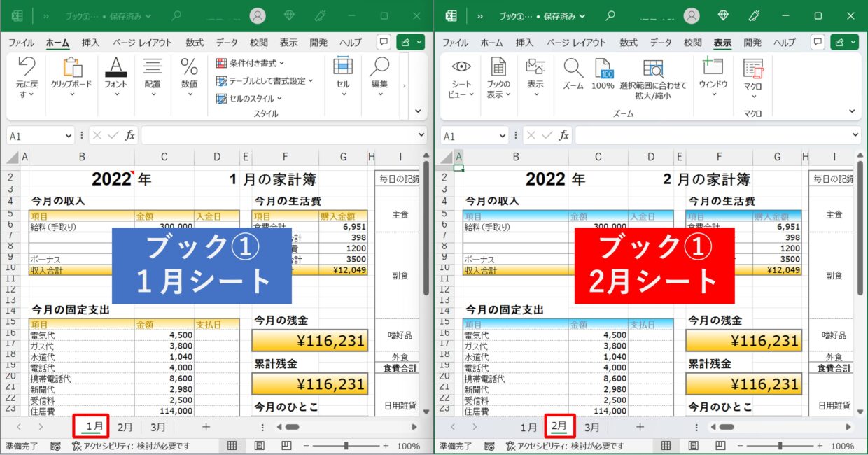Select the 1月 sheet tab in right window
Screen dimensions: 868x455
coord(529,427)
